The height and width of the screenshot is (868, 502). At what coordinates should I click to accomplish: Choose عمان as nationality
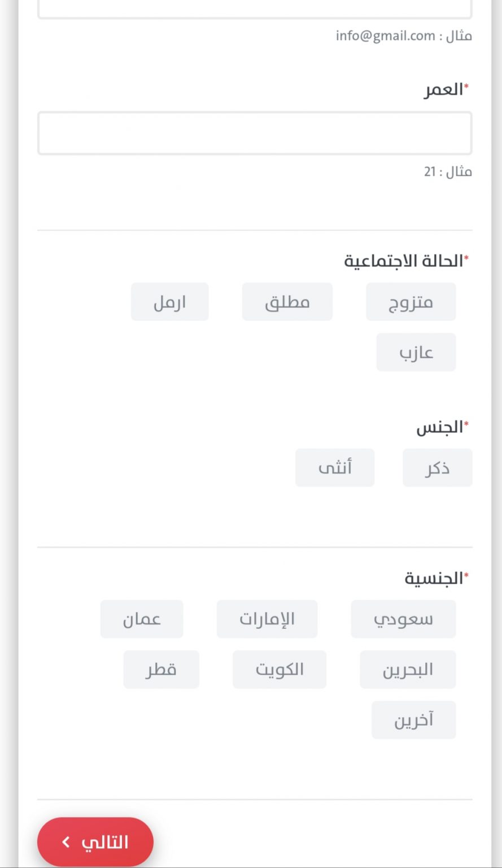tap(142, 619)
